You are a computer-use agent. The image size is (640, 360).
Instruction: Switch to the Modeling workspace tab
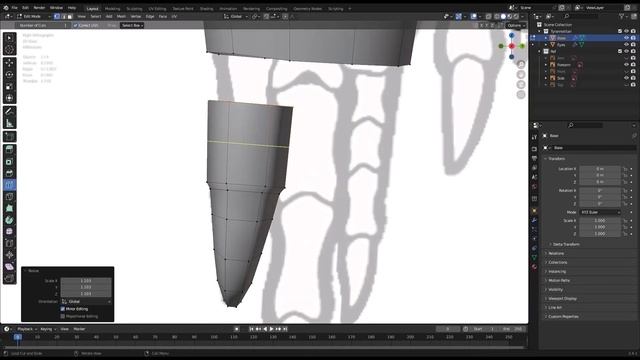(112, 9)
